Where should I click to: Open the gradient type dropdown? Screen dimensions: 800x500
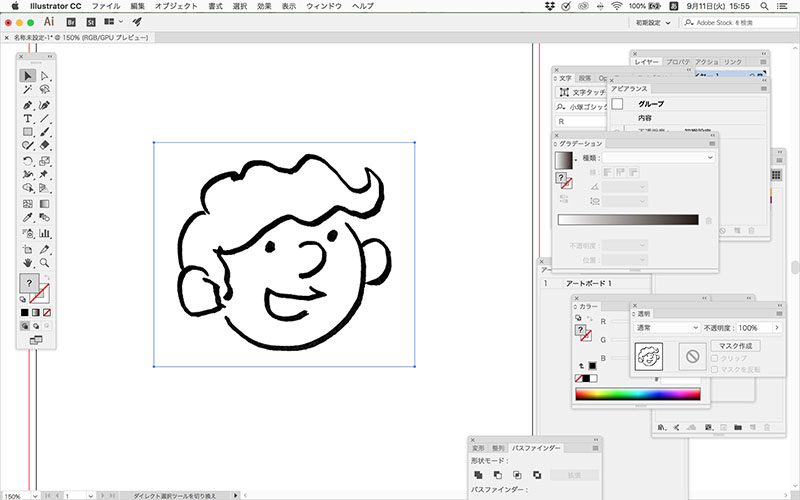pos(658,158)
